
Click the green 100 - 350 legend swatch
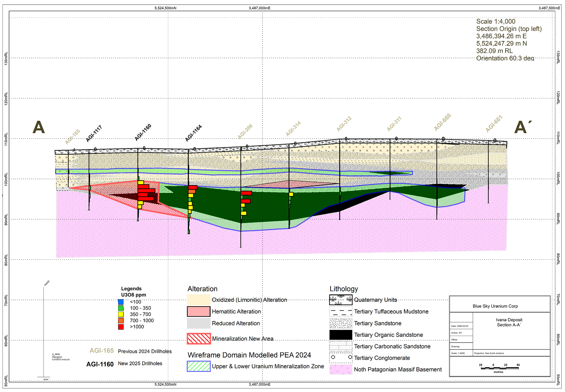point(121,308)
